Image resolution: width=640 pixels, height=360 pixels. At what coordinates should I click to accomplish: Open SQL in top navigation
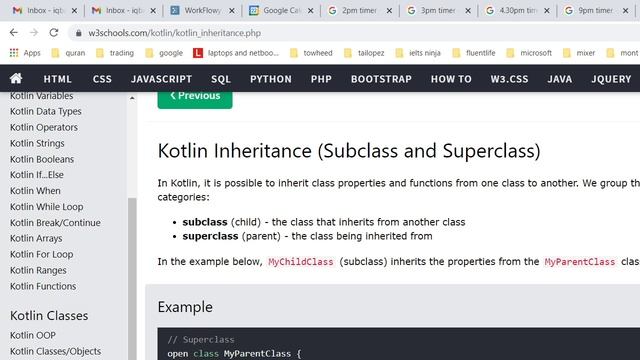click(x=221, y=79)
